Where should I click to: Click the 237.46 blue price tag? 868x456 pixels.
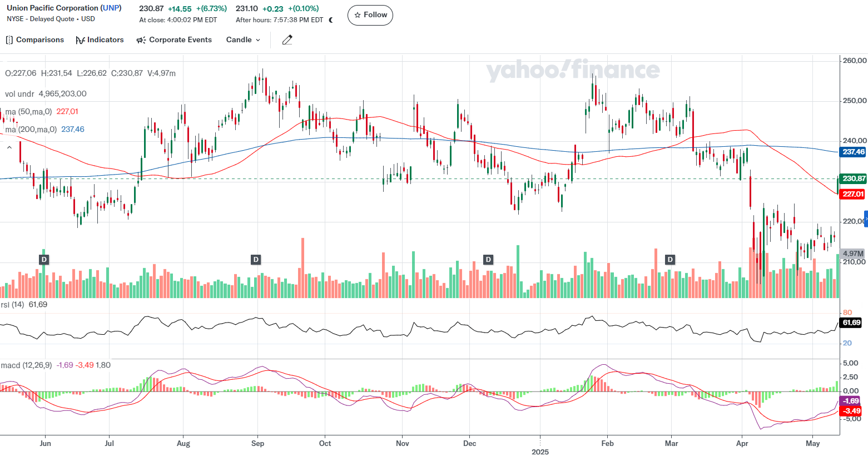[x=854, y=152]
